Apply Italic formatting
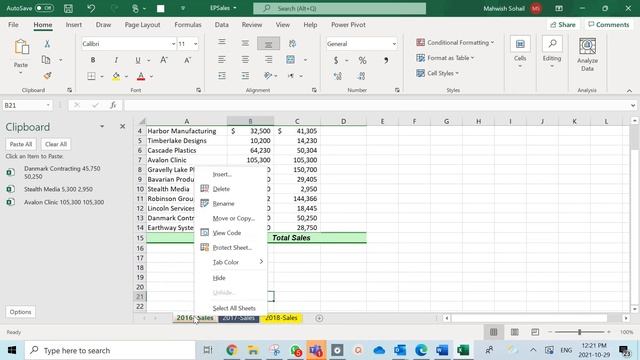 point(116,60)
